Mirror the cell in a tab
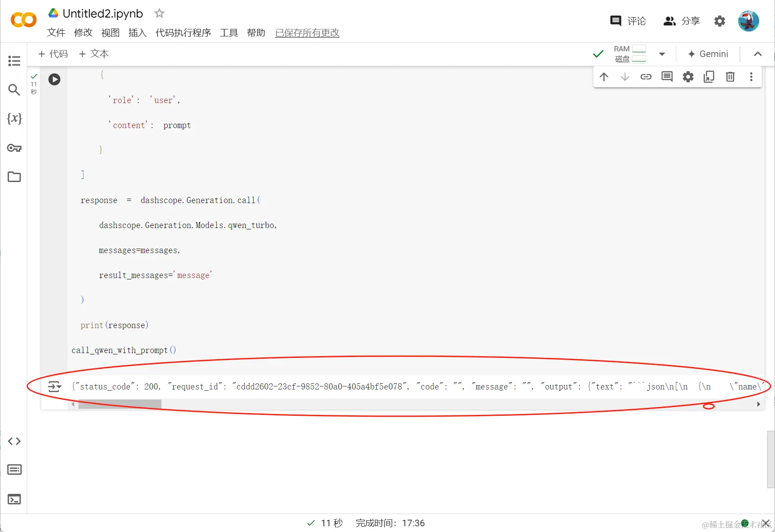 [x=709, y=77]
